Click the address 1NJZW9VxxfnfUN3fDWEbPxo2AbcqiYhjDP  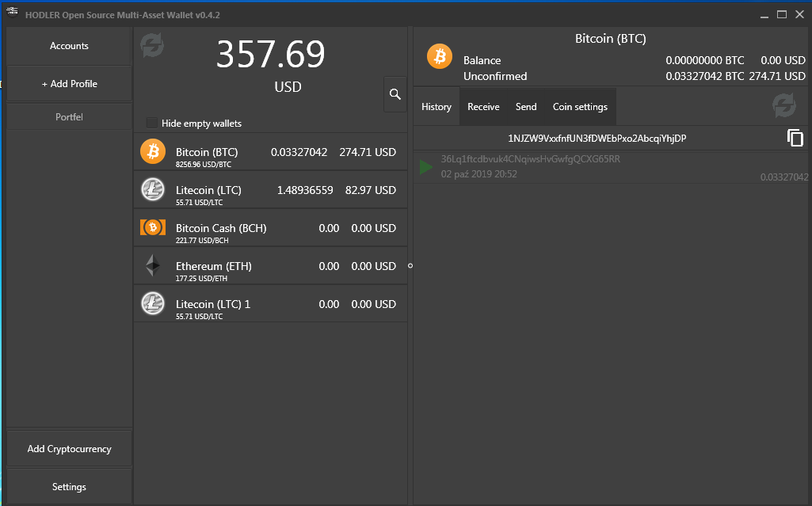pyautogui.click(x=597, y=138)
